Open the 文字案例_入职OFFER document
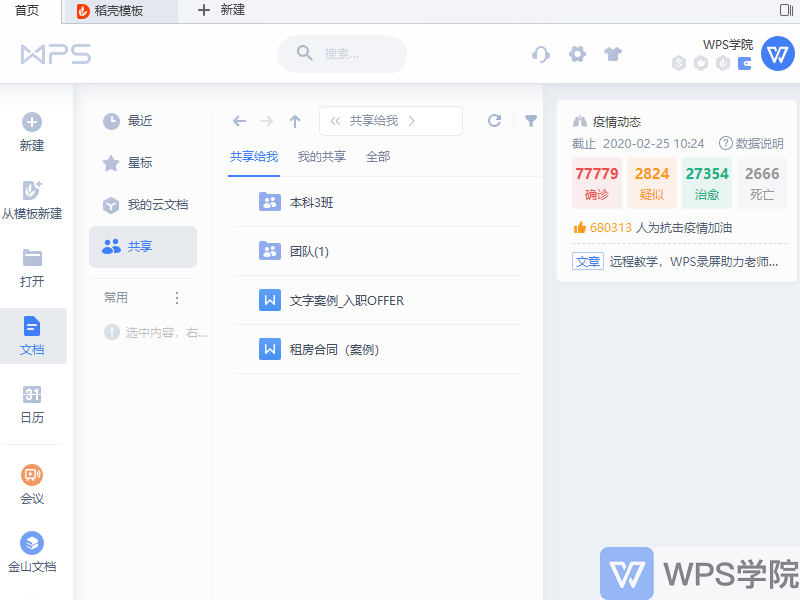Image resolution: width=800 pixels, height=600 pixels. click(x=378, y=301)
